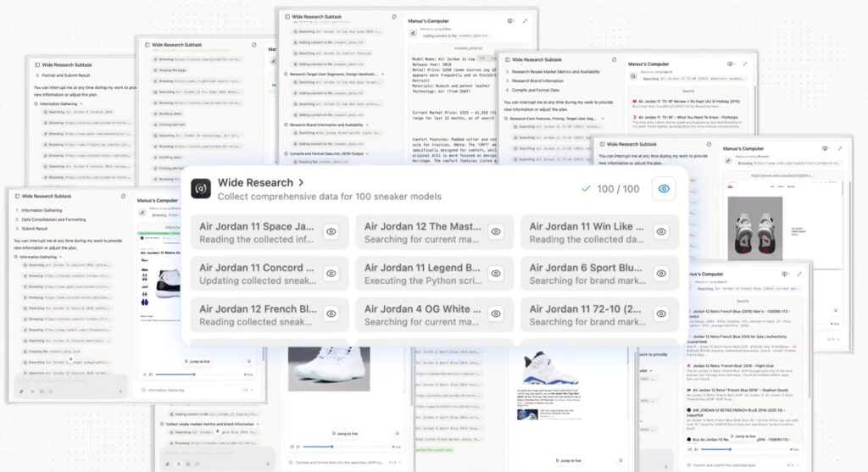Click the skip-back control in the Concord playback bar
The image size is (868, 472).
144,375
